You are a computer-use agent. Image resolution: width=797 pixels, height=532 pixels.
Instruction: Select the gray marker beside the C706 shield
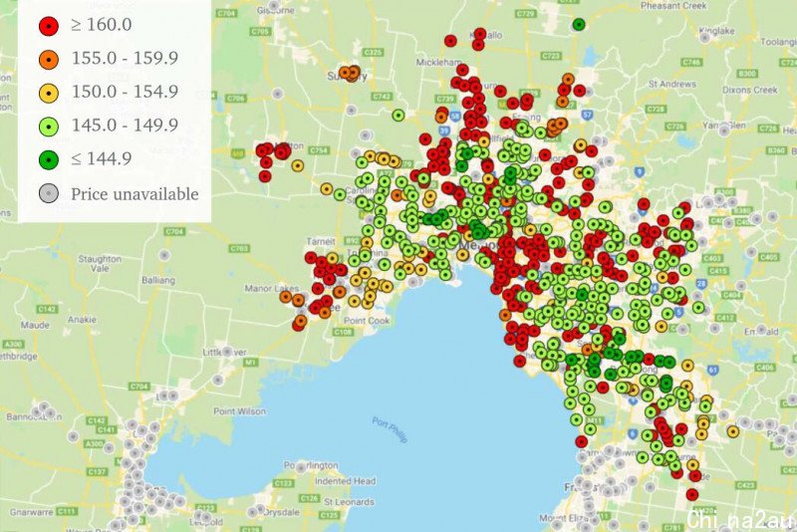tap(278, 94)
